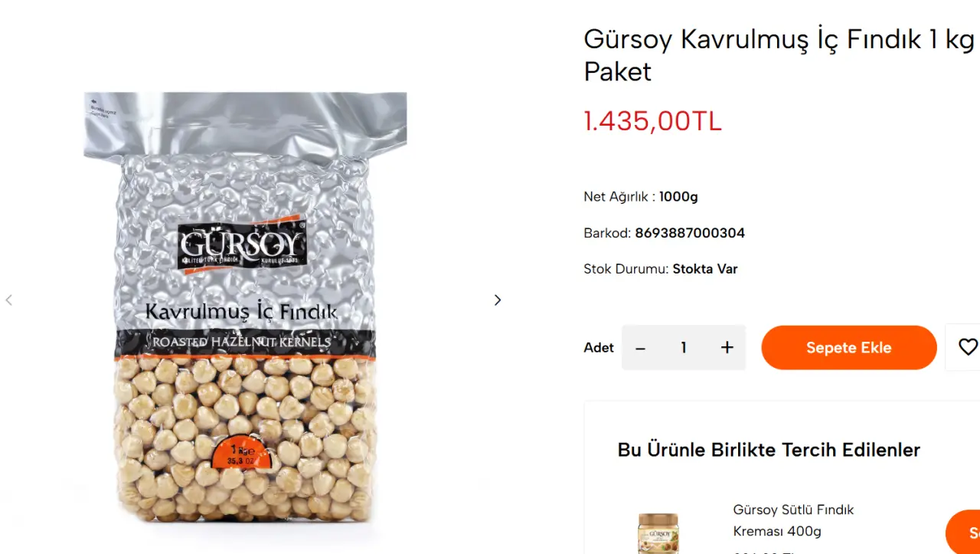Image resolution: width=980 pixels, height=554 pixels.
Task: Click the 1.435,00TL price
Action: [x=652, y=121]
